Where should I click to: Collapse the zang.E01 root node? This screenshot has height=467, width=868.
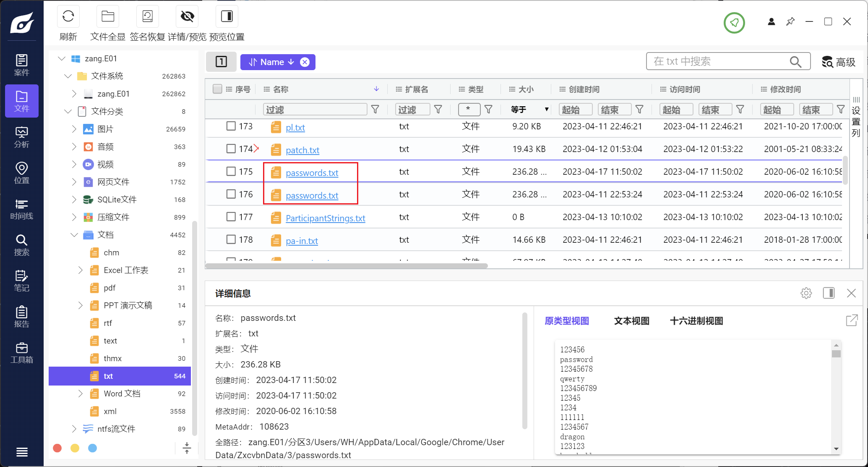pos(62,58)
